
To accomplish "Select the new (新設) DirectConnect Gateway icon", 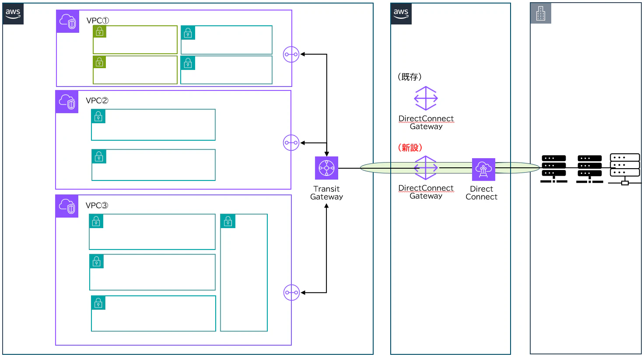I will click(426, 168).
